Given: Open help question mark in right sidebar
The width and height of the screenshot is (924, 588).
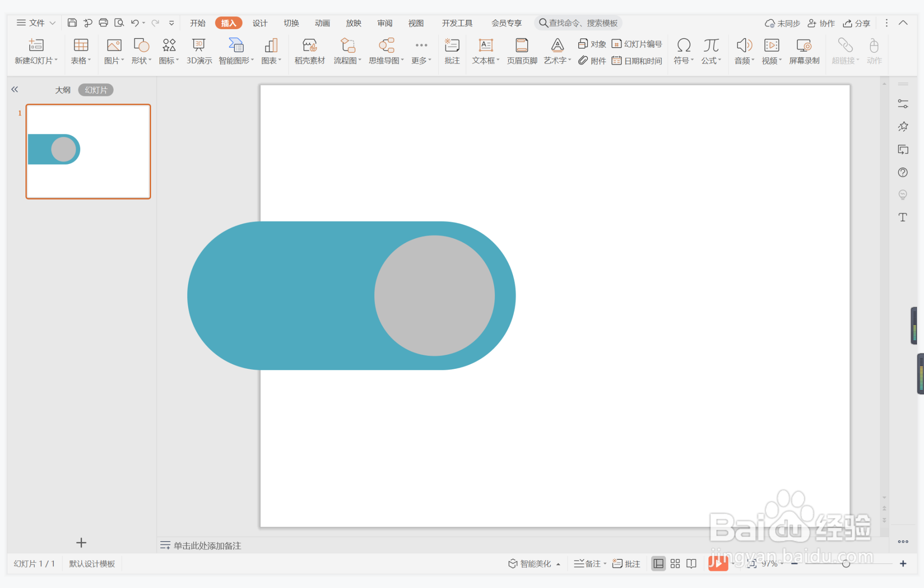Looking at the screenshot, I should (903, 172).
